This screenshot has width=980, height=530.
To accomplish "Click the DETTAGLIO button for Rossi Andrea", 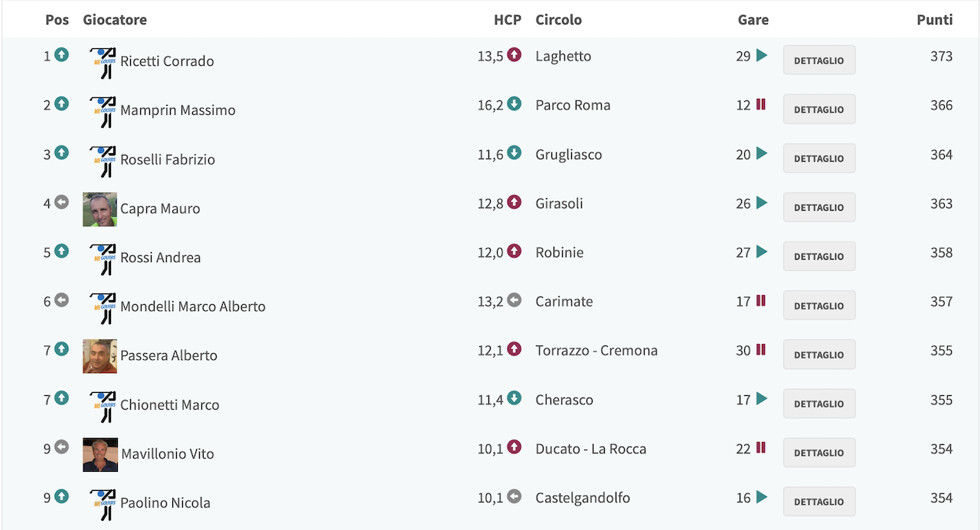I will [x=819, y=257].
